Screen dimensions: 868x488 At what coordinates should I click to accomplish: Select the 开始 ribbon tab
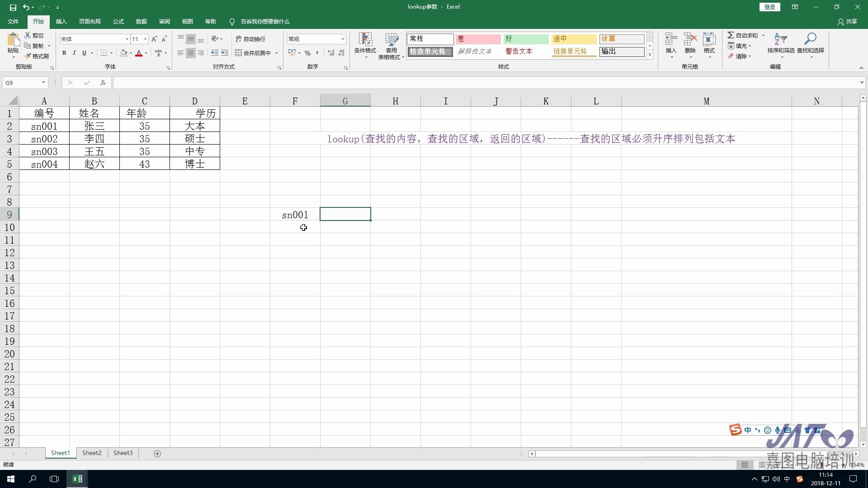tap(38, 21)
